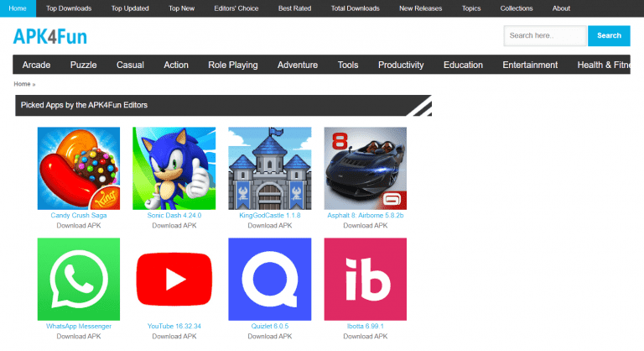Open Best Rated in the top bar
The height and width of the screenshot is (351, 644).
(x=294, y=8)
